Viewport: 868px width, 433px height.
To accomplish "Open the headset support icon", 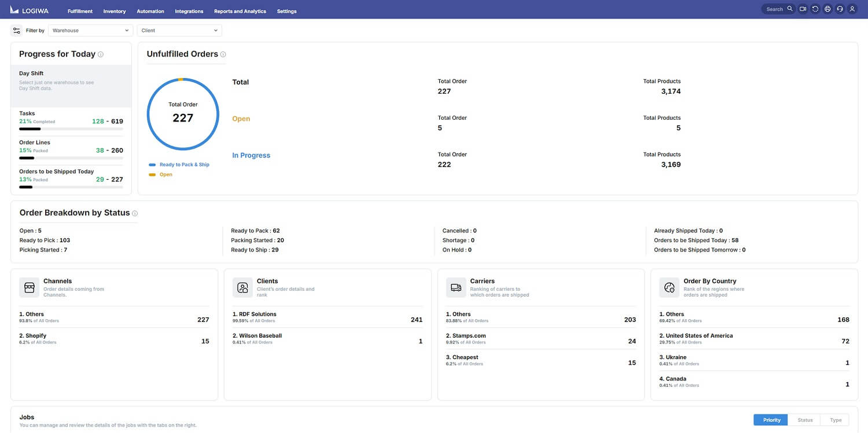I will (x=840, y=9).
